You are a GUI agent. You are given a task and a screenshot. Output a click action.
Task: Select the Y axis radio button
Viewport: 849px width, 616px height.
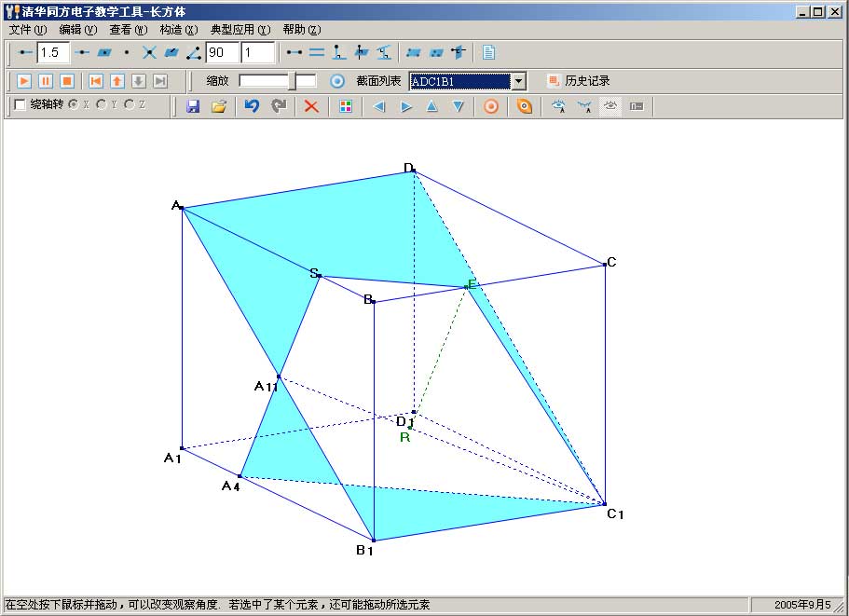pyautogui.click(x=102, y=105)
